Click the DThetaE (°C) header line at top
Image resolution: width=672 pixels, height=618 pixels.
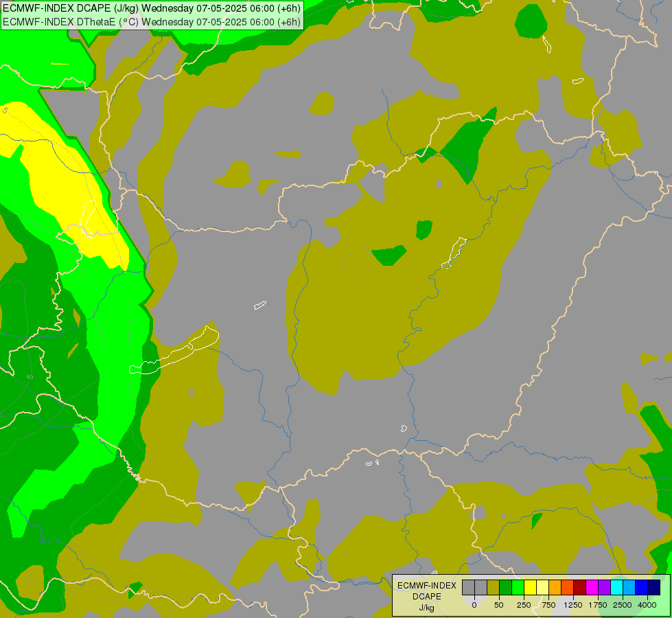(x=152, y=21)
